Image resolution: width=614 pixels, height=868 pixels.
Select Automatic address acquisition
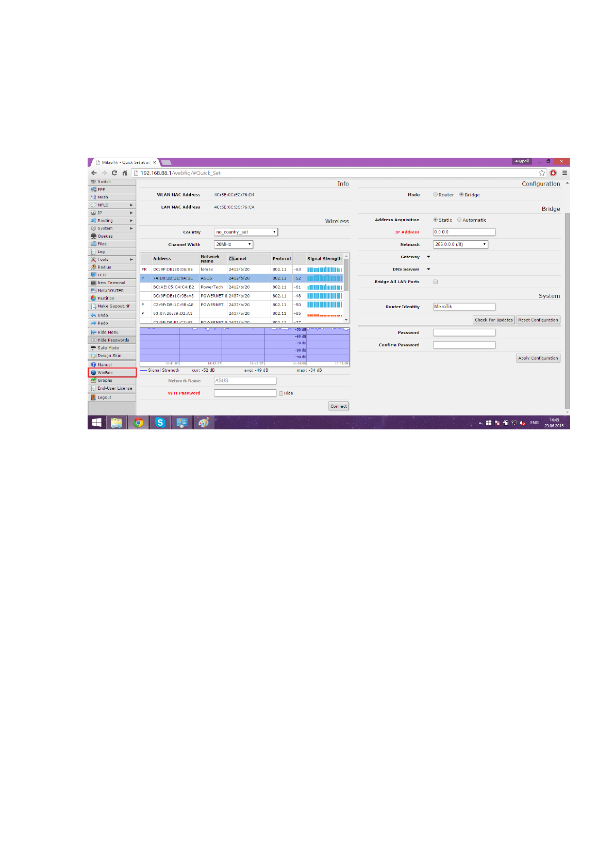tap(459, 220)
